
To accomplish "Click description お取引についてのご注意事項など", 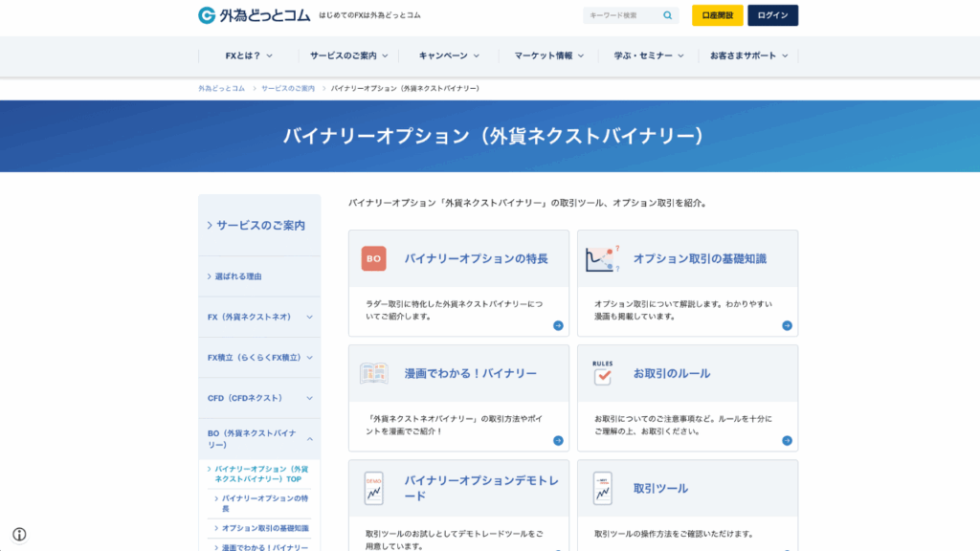I will click(683, 425).
